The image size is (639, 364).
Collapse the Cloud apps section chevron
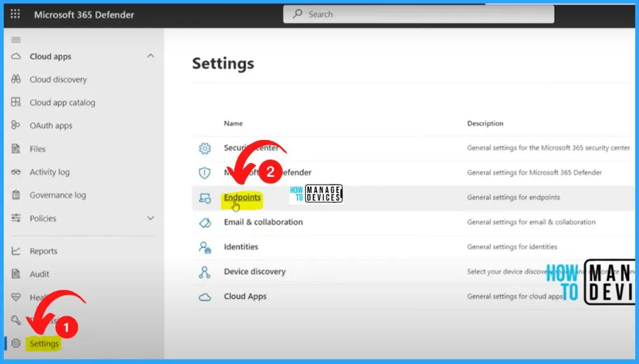pos(150,56)
